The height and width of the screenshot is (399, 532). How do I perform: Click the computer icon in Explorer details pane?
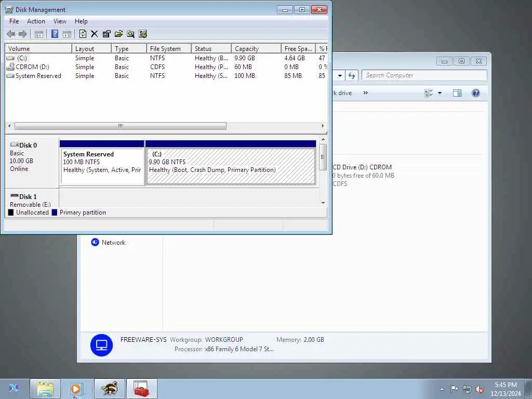pyautogui.click(x=101, y=345)
